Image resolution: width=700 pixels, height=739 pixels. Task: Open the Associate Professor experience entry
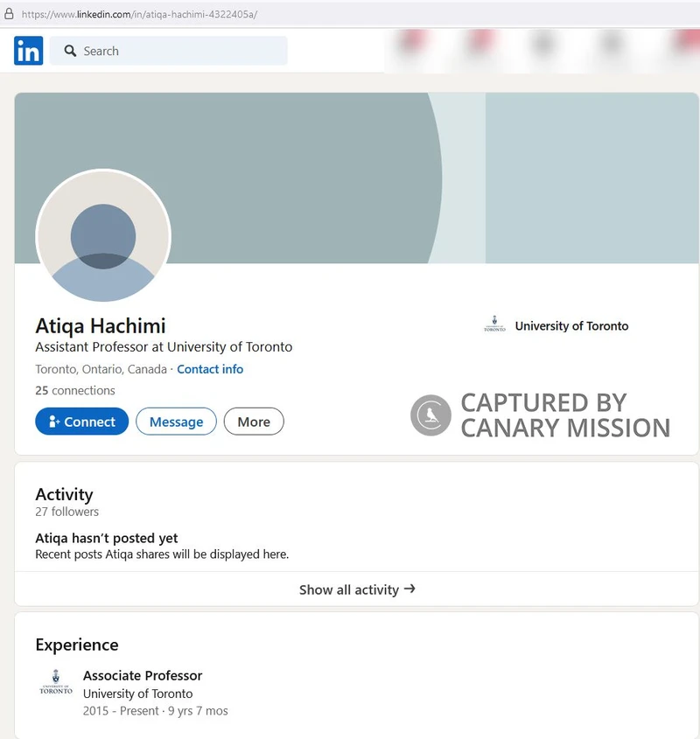pyautogui.click(x=143, y=675)
